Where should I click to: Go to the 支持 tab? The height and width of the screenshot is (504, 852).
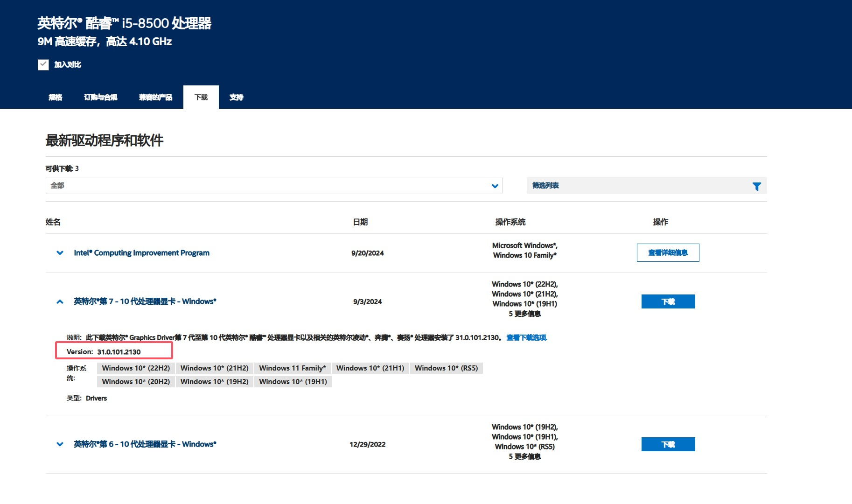[x=236, y=97]
